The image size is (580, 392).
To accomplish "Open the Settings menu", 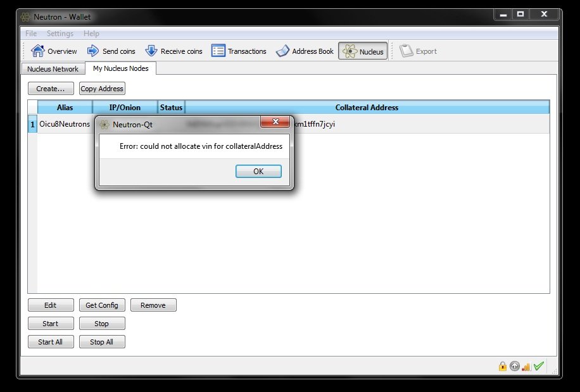I will (60, 34).
